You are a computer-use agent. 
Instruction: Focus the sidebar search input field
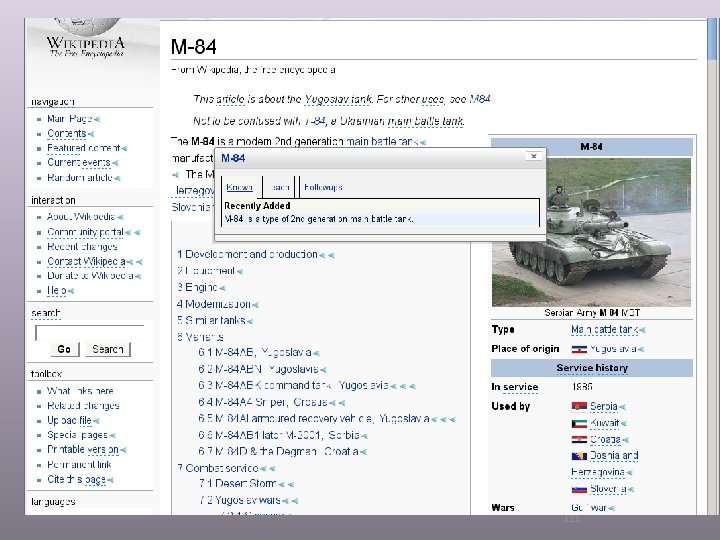tap(90, 332)
